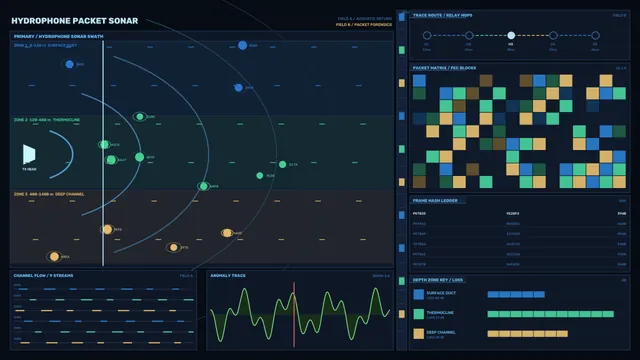This screenshot has width=640, height=360.
Task: Click the Field B / Packet Forensics header label
Action: tap(364, 24)
